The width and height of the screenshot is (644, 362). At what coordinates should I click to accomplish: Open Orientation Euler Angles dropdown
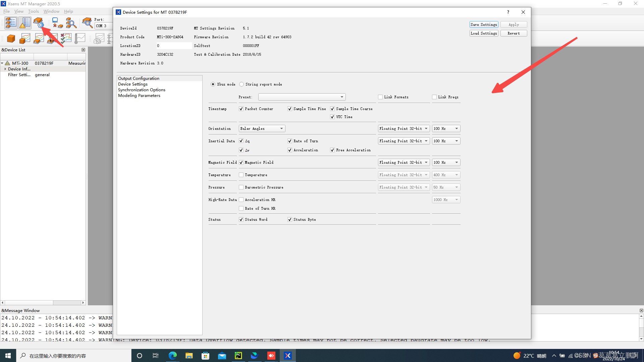click(x=262, y=128)
